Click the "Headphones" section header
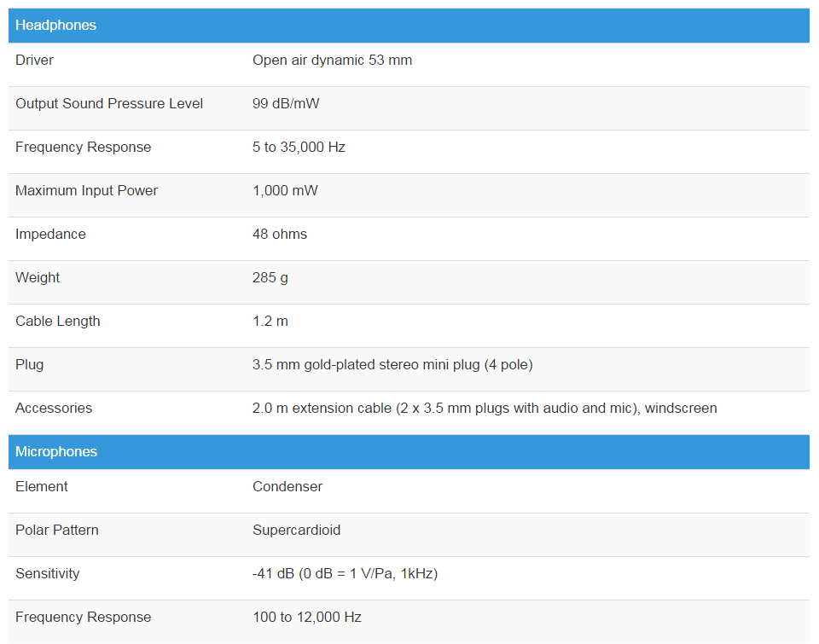This screenshot has height=644, width=819. [x=409, y=25]
